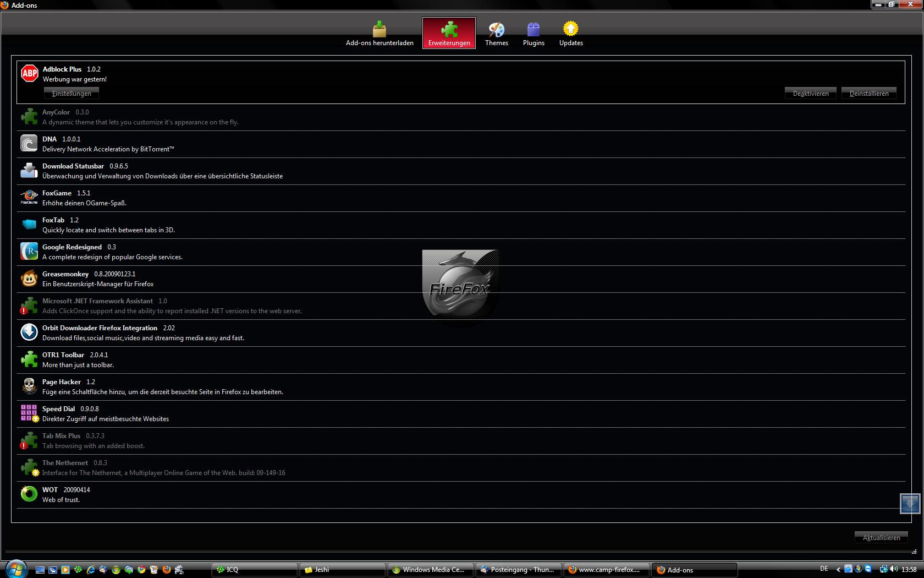This screenshot has width=924, height=578.
Task: Click the Adblock Plus ABP icon
Action: tap(29, 73)
